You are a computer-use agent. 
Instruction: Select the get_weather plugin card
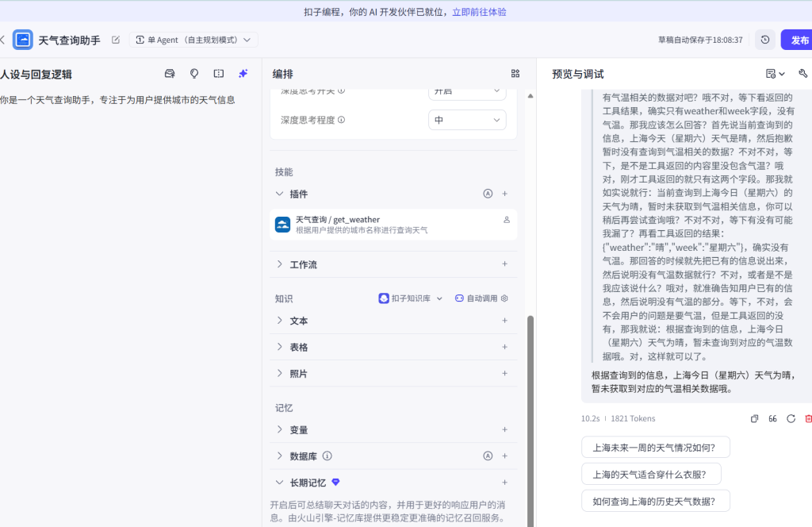click(394, 224)
